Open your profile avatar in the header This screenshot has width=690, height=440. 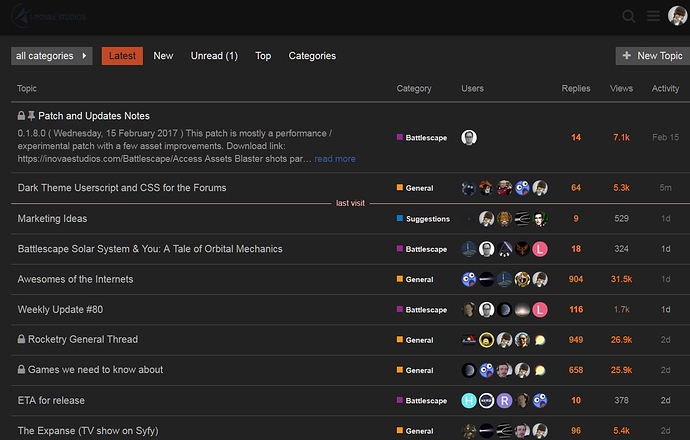tap(677, 15)
